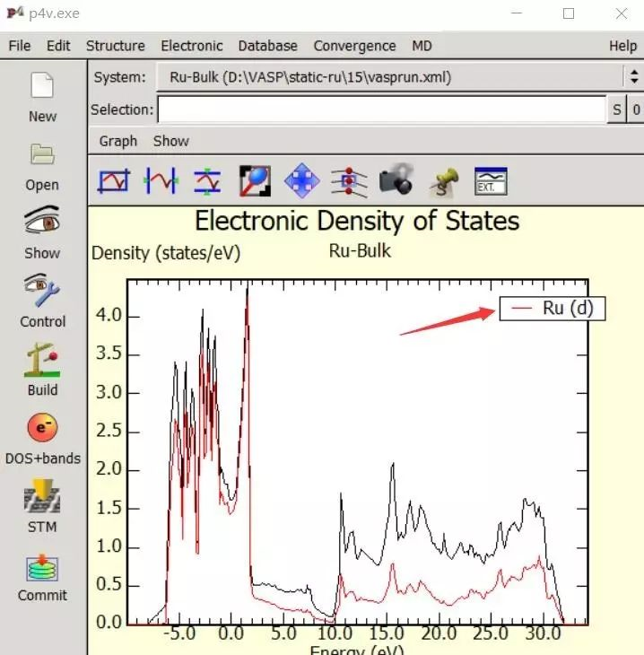The image size is (644, 655).
Task: Open the Convergence menu
Action: coord(354,46)
